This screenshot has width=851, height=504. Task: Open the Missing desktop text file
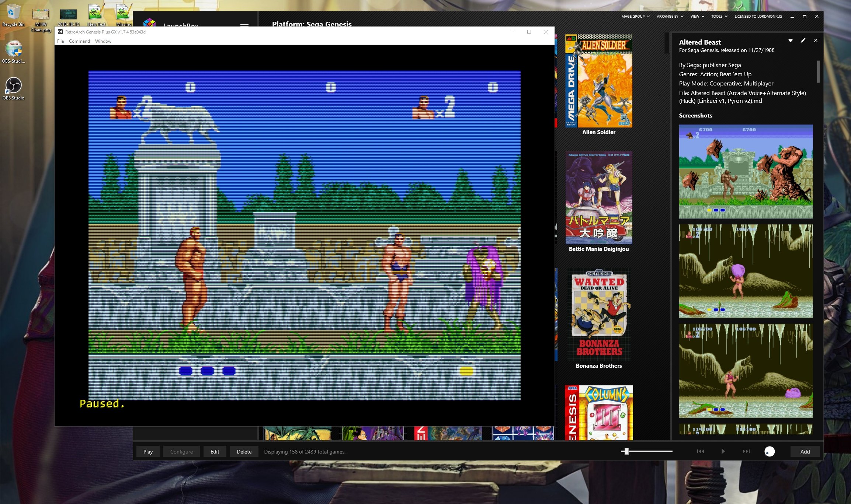tap(124, 15)
